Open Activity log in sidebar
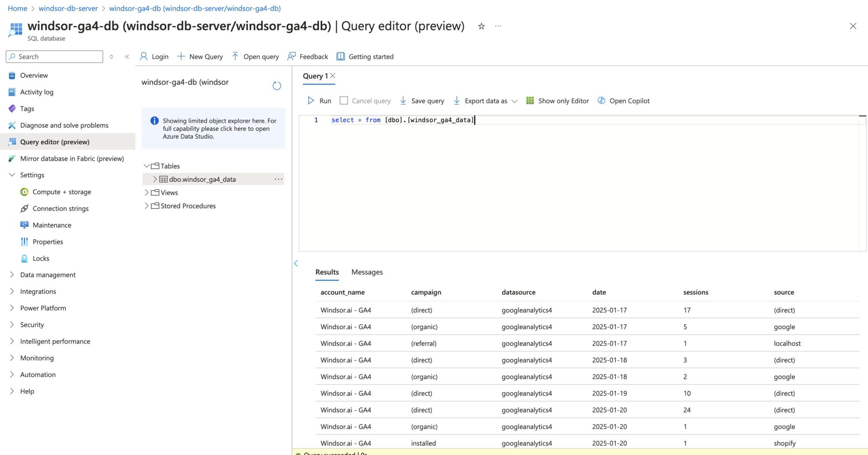Image resolution: width=868 pixels, height=455 pixels. point(37,92)
